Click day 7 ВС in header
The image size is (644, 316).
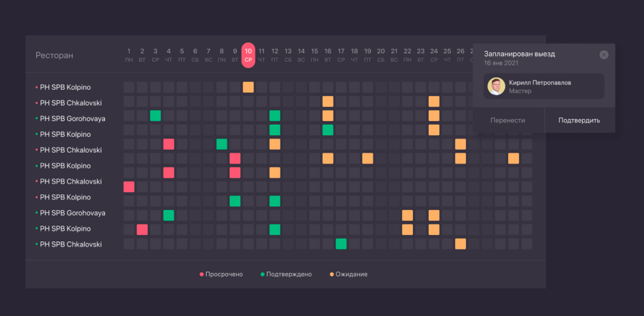pyautogui.click(x=208, y=55)
